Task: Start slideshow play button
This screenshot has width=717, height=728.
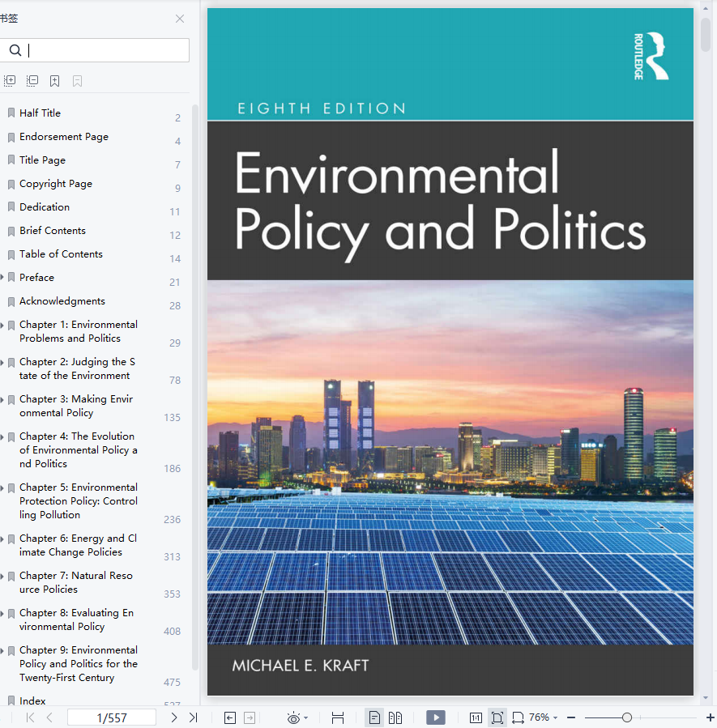Action: coord(436,717)
